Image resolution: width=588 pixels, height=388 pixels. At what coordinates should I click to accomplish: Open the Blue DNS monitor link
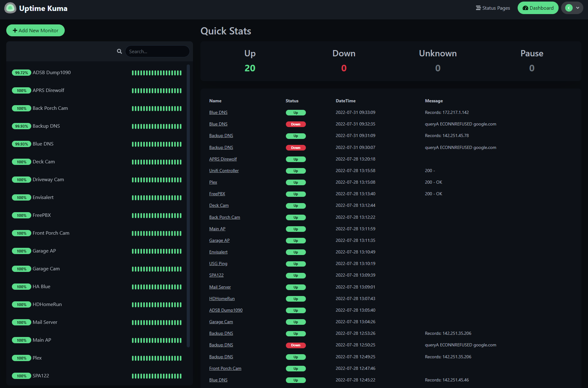(218, 112)
